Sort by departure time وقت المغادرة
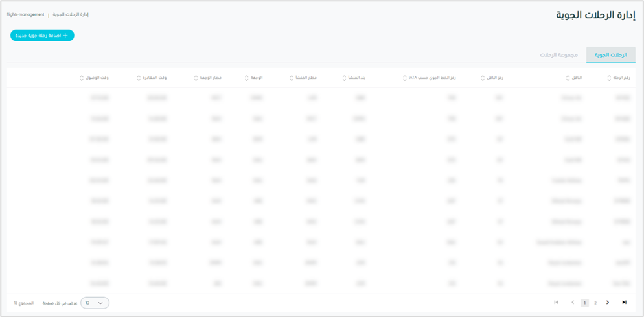The width and height of the screenshot is (644, 317). coord(139,78)
